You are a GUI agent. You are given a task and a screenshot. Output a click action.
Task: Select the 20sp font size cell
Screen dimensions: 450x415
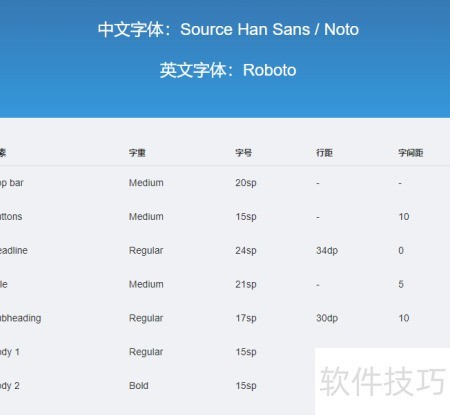(246, 183)
